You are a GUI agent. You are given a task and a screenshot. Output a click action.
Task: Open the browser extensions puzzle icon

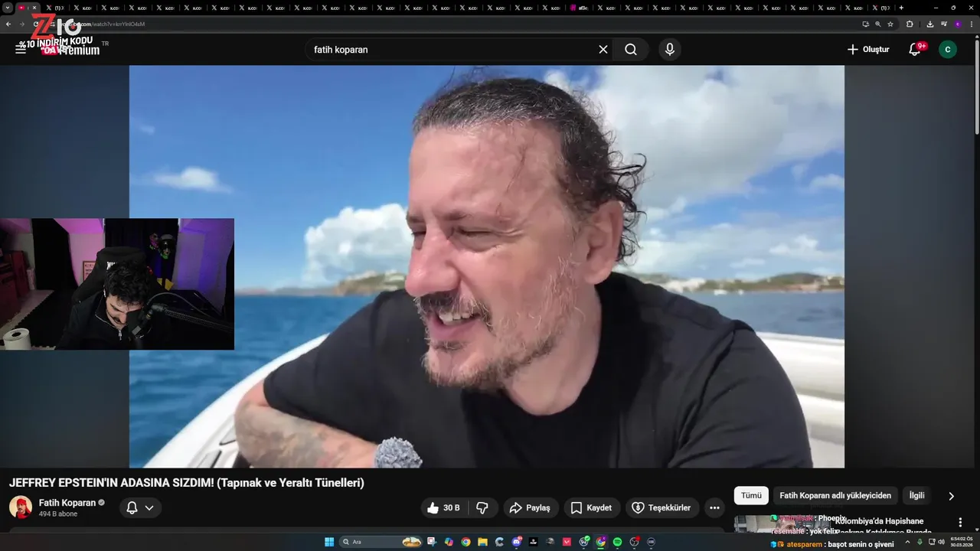[x=910, y=24]
